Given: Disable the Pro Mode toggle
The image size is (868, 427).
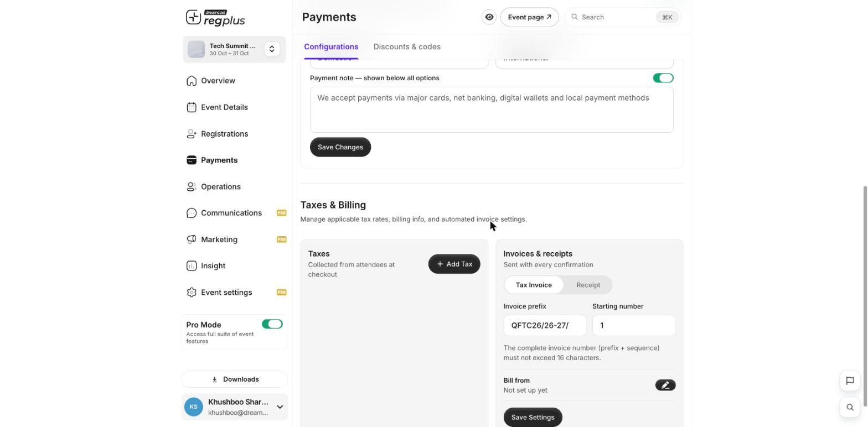Looking at the screenshot, I should pos(272,324).
